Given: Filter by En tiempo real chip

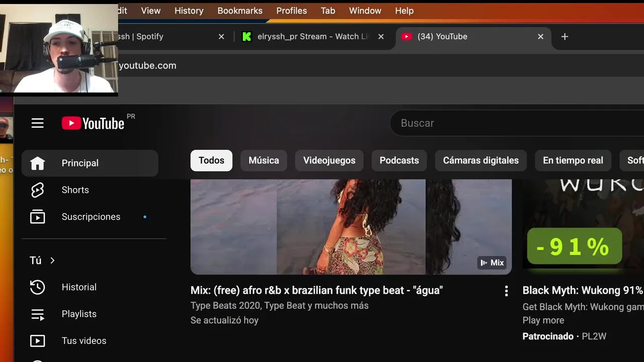Looking at the screenshot, I should point(573,160).
